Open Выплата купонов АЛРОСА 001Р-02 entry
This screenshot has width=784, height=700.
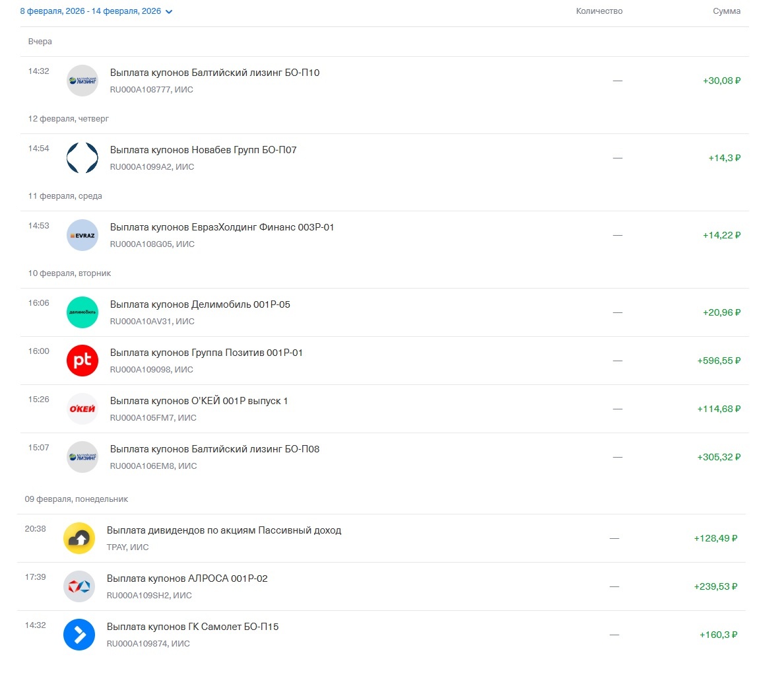point(381,586)
